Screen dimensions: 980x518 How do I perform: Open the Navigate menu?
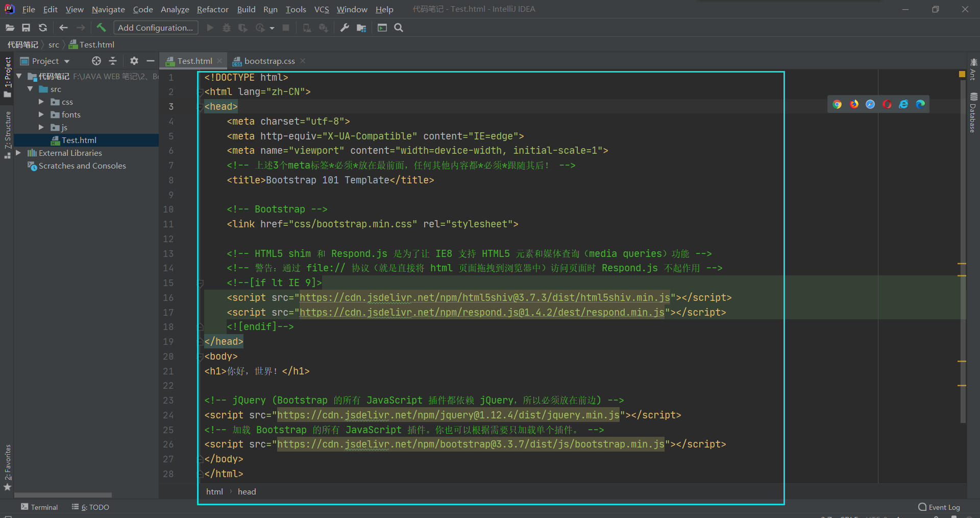click(x=108, y=9)
